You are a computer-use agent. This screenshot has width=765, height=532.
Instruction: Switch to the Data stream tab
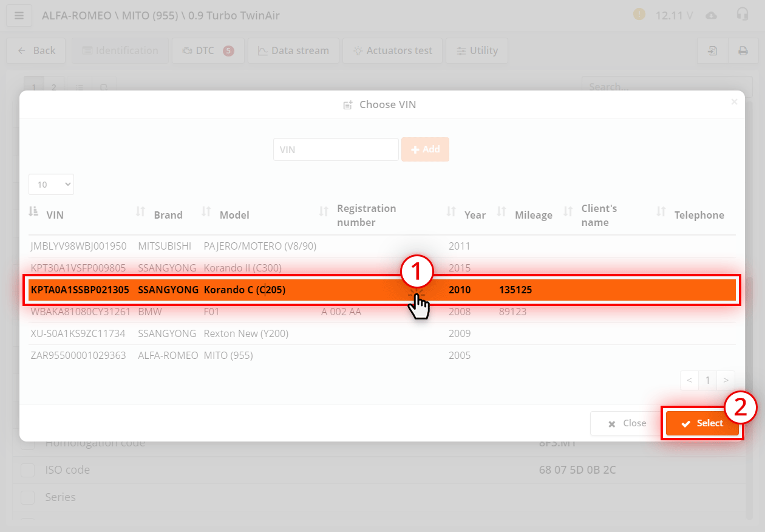tap(293, 51)
